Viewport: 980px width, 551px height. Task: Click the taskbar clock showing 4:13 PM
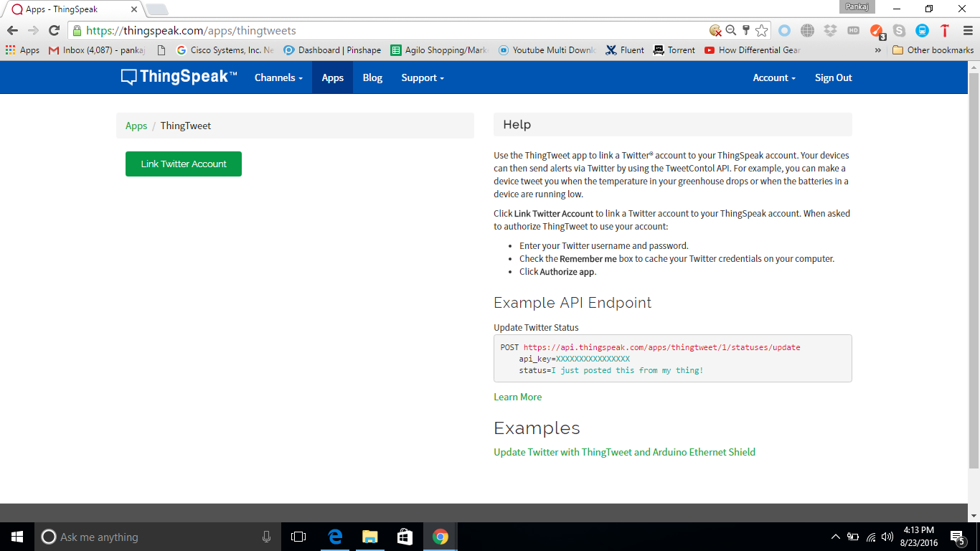pos(918,537)
